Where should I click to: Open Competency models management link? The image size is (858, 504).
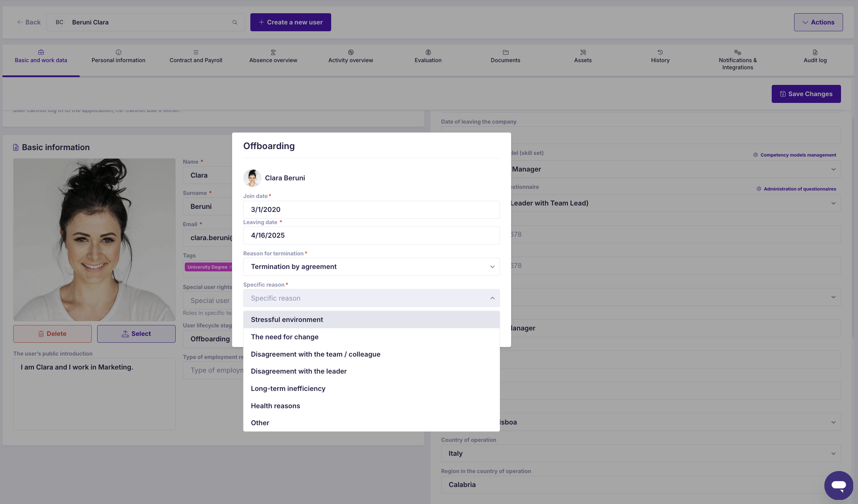[x=795, y=155]
